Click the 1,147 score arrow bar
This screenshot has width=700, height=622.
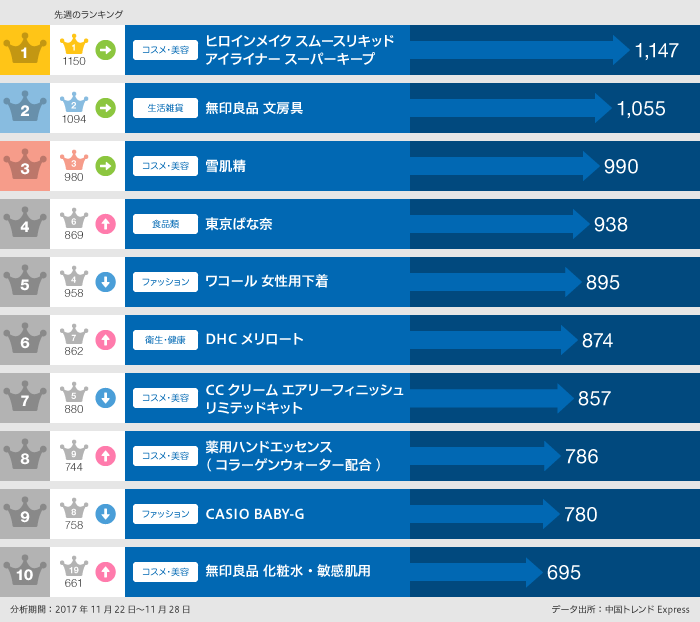point(520,50)
